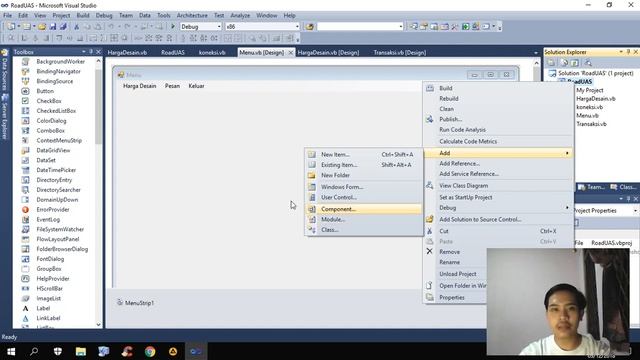Open the New Project button's dropdown arrow
Viewport: 640px width, 360px height.
click(18, 27)
